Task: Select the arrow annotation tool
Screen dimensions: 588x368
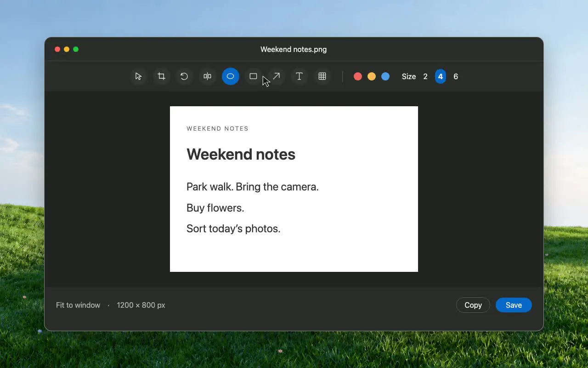Action: [276, 76]
